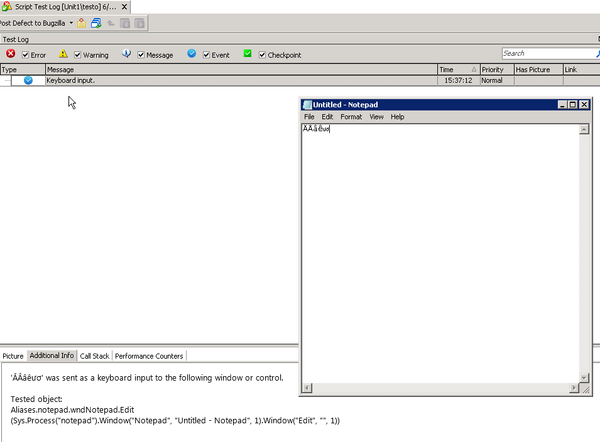This screenshot has width=600, height=442.
Task: Click the stacked windows toolbar icon
Action: (96, 22)
